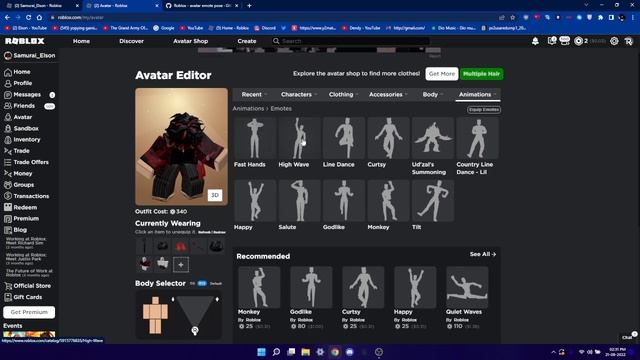640x360 pixels.
Task: Expand the Characters tab dropdown
Action: click(x=299, y=94)
